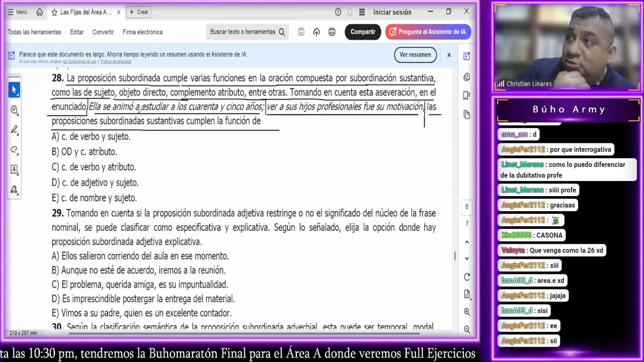The image size is (644, 362).
Task: Click the Crear new tab button
Action: click(139, 12)
